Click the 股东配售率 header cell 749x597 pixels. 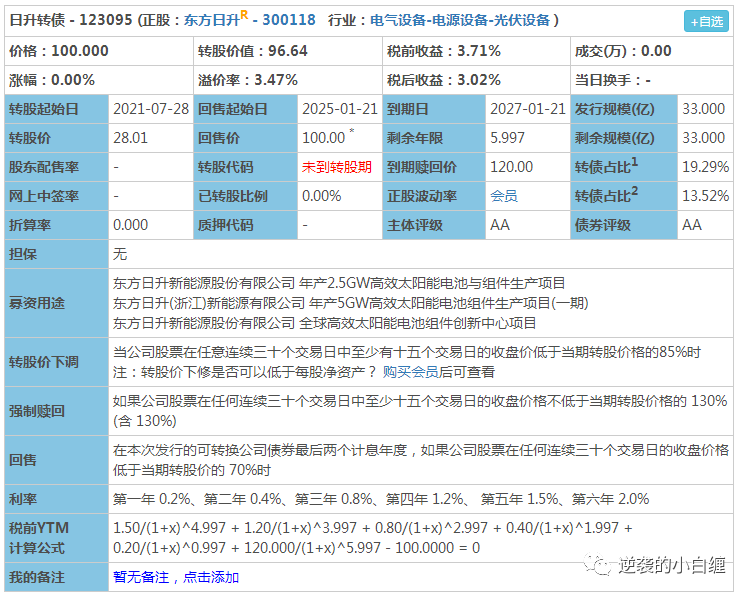[56, 167]
